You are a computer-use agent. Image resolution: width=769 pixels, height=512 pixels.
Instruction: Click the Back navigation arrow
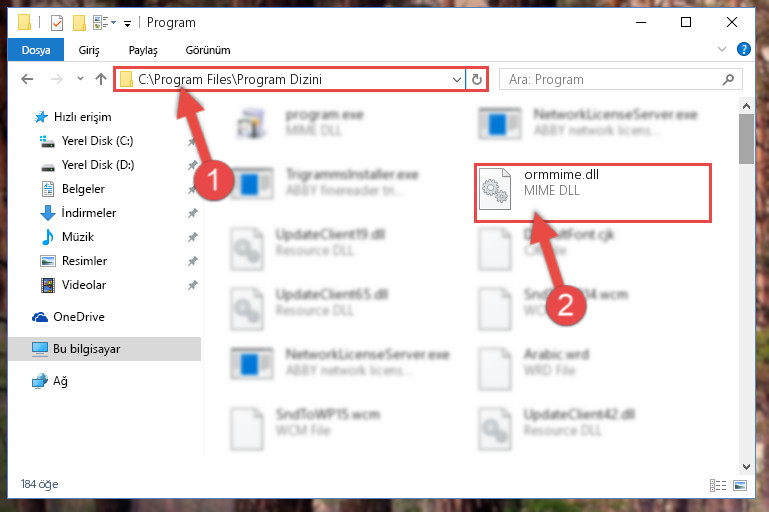pos(27,79)
